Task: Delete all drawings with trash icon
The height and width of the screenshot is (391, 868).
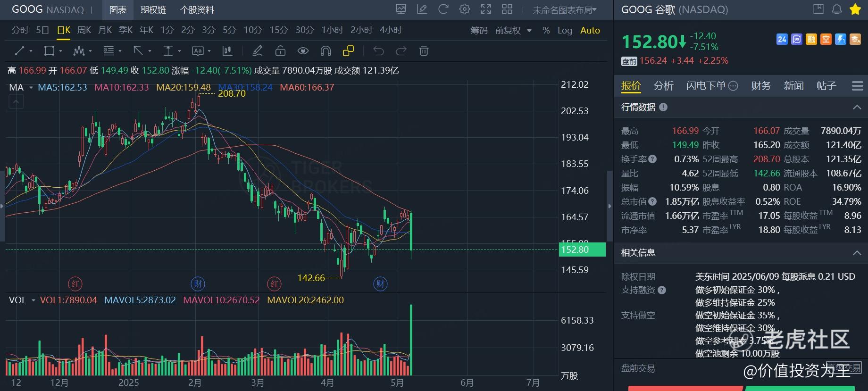Action: coord(424,51)
